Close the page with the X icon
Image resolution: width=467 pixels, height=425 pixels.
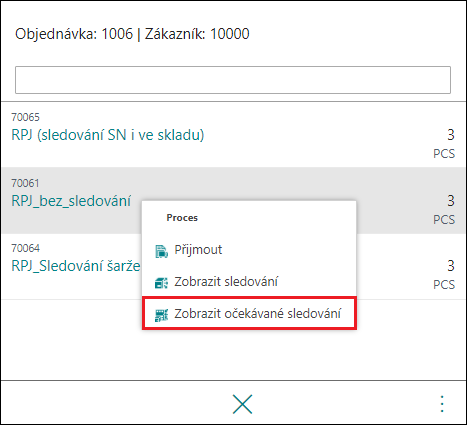click(x=243, y=404)
